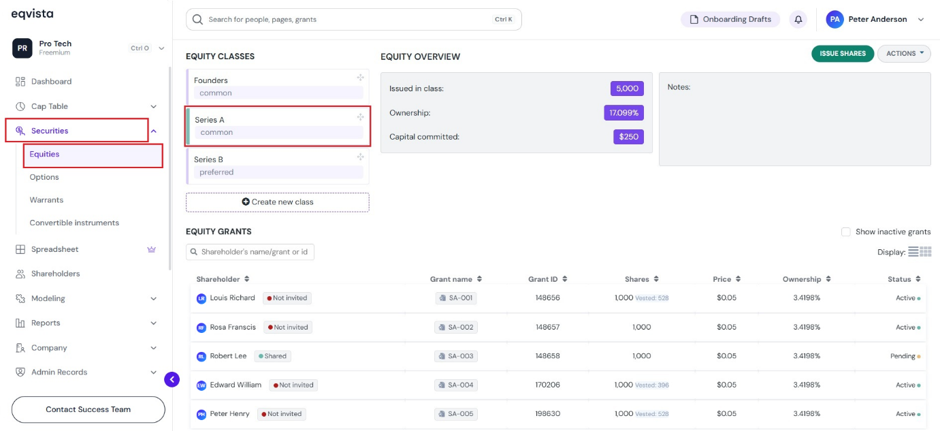Click the Shareholders people icon

[20, 274]
